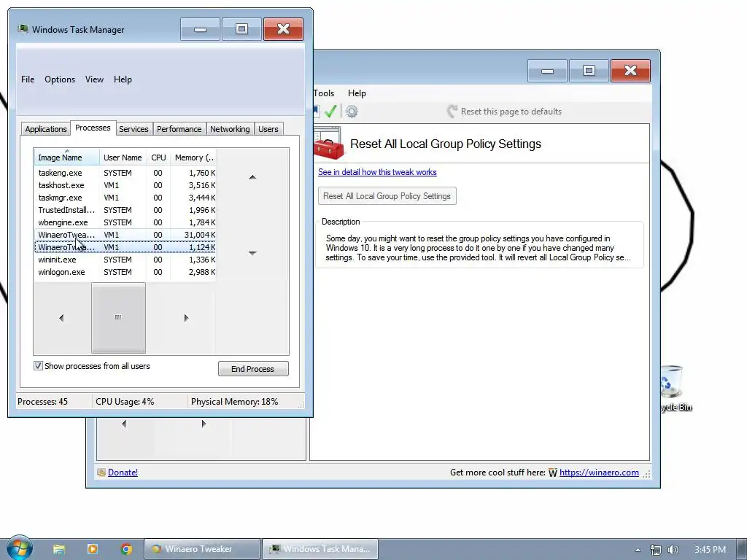The height and width of the screenshot is (560, 747).
Task: Sort processes by User Name column
Action: [123, 157]
